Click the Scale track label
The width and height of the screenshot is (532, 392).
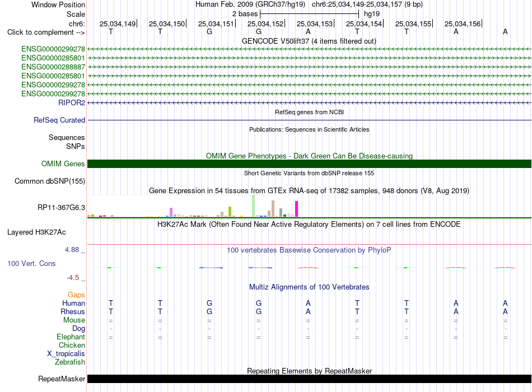(76, 14)
